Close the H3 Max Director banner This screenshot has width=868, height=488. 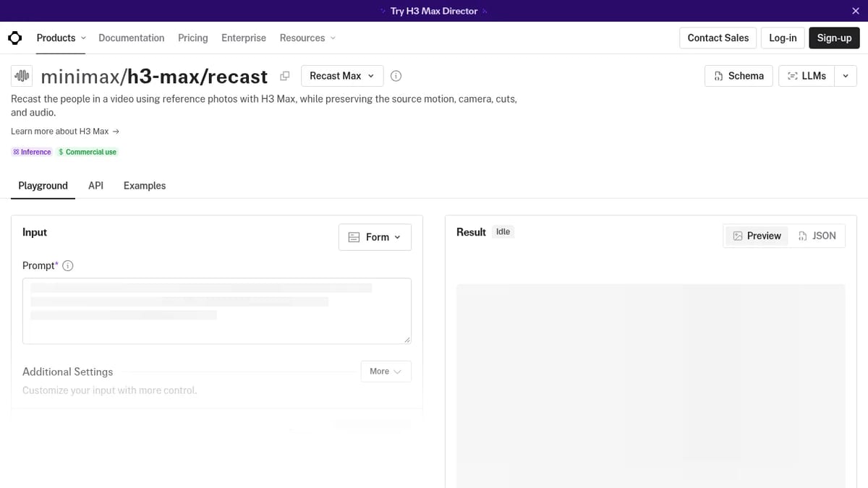tap(856, 11)
